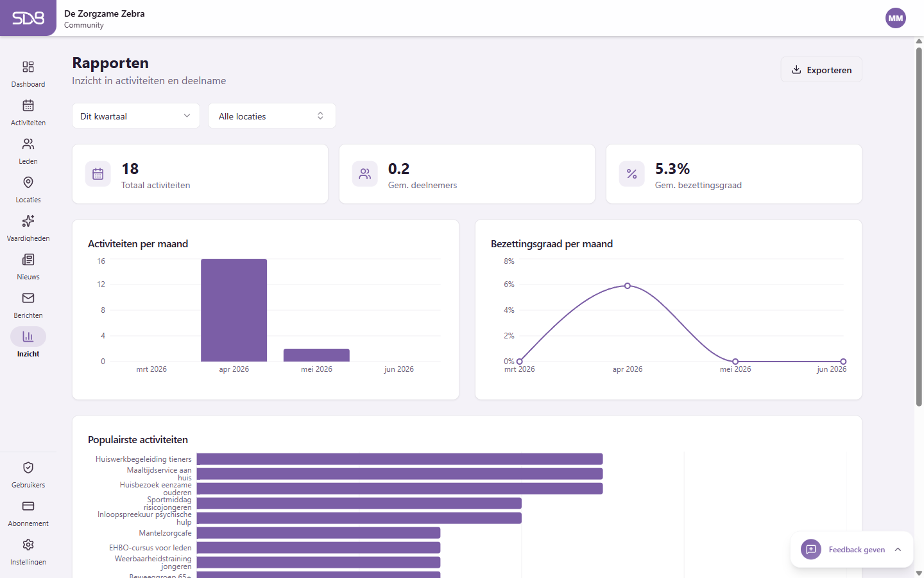This screenshot has width=924, height=578.
Task: Select the Inzicht menu item
Action: click(28, 337)
